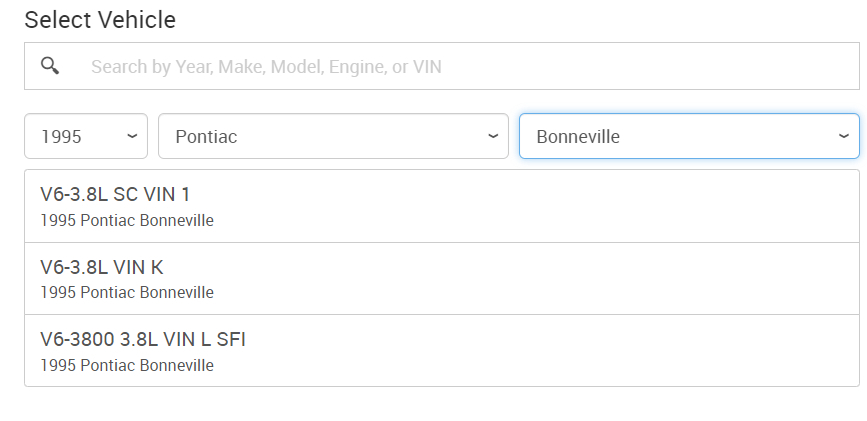This screenshot has height=421, width=867.
Task: Select the V6-3.8L VIN K engine
Action: 101,267
